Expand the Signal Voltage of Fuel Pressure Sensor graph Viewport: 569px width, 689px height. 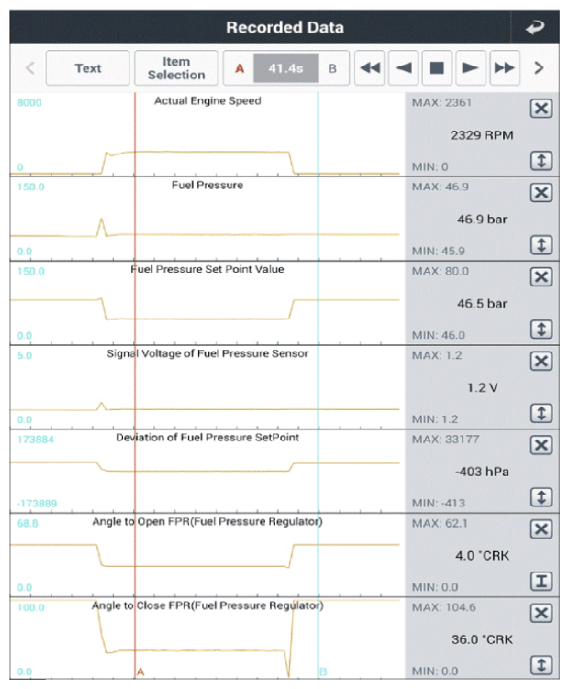(x=541, y=413)
